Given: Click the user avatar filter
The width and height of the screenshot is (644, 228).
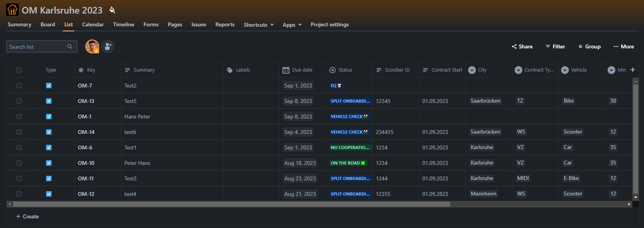Looking at the screenshot, I should point(92,46).
